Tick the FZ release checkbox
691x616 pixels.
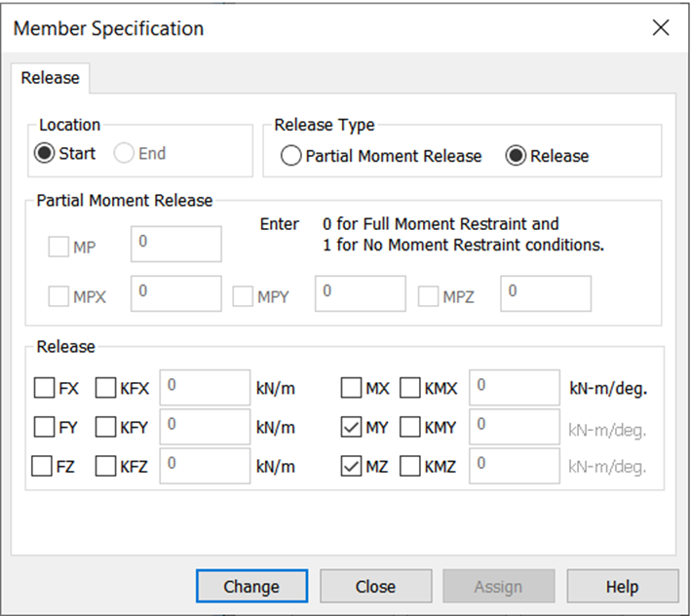coord(42,466)
